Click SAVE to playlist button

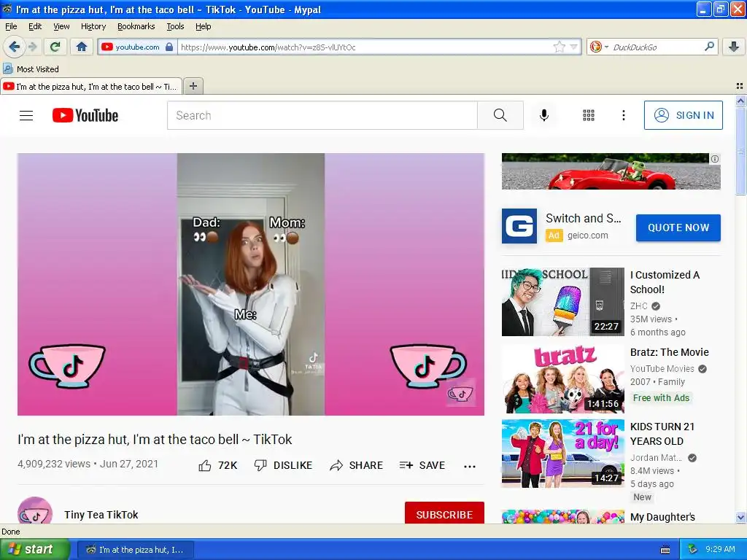coord(422,465)
